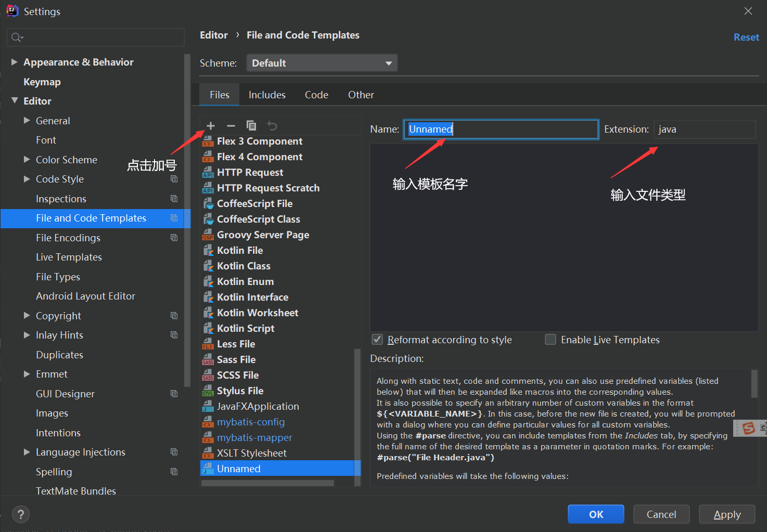Enable Live Templates checkbox
The width and height of the screenshot is (767, 532).
pos(551,340)
